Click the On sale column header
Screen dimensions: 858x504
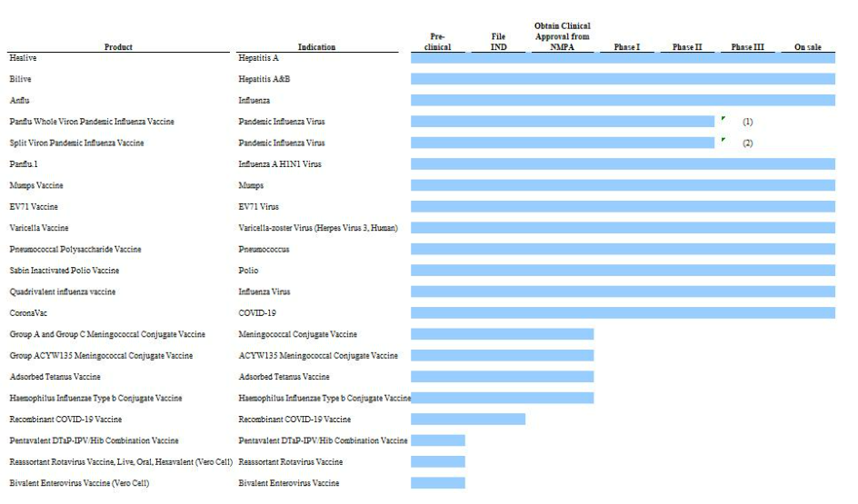point(807,47)
